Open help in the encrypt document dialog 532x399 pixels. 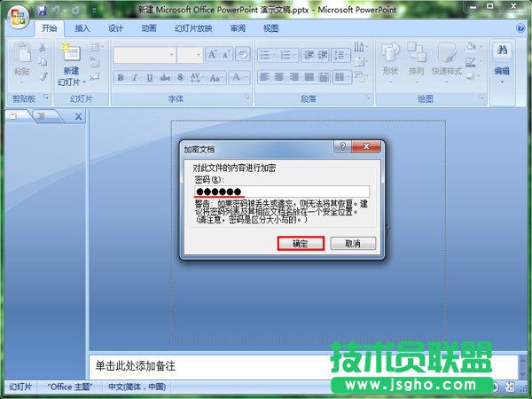pyautogui.click(x=341, y=146)
